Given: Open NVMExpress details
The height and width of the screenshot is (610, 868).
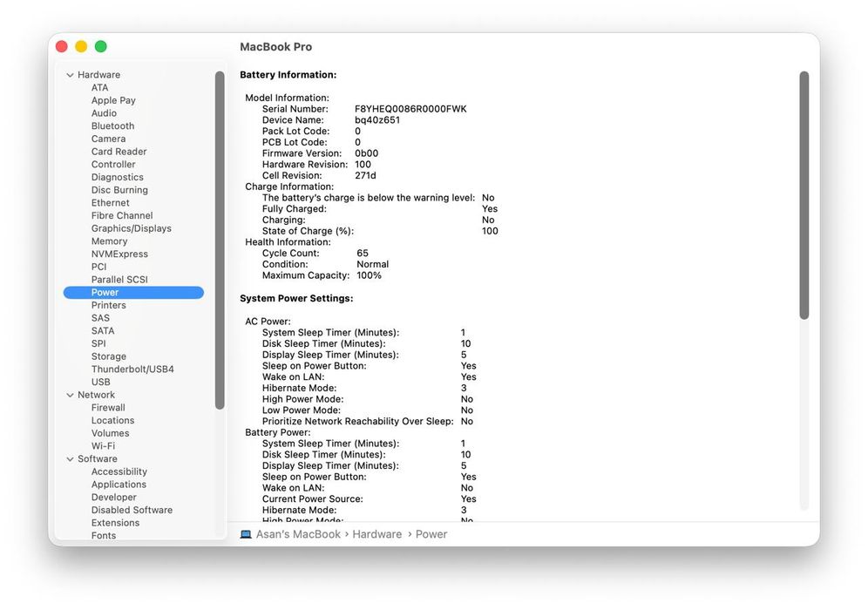Looking at the screenshot, I should pyautogui.click(x=119, y=254).
